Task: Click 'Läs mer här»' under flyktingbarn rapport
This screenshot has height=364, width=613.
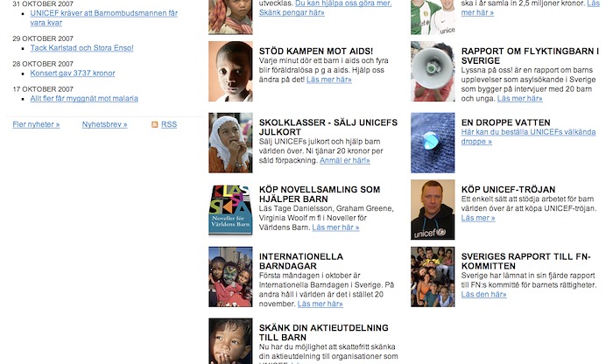Action: coord(519,98)
